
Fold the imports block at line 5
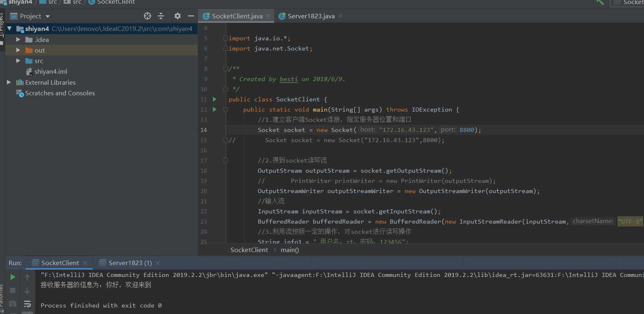coord(226,38)
